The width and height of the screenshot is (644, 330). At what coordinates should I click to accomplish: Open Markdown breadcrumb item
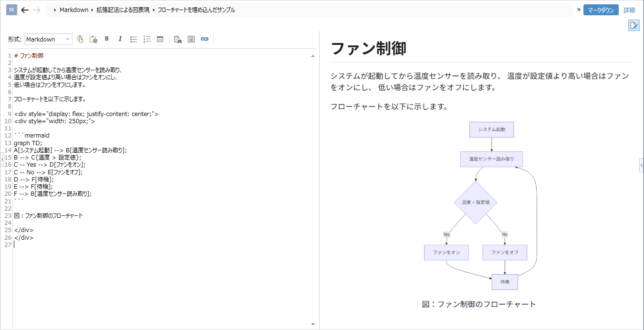pyautogui.click(x=73, y=10)
